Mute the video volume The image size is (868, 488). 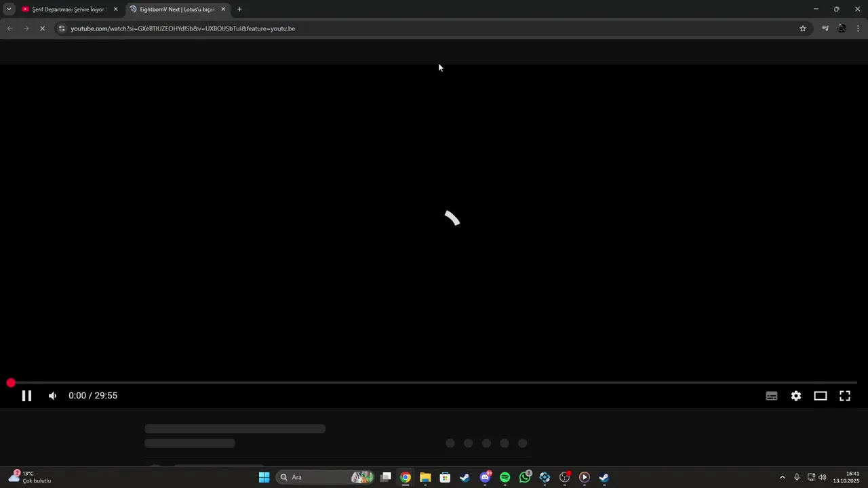52,396
